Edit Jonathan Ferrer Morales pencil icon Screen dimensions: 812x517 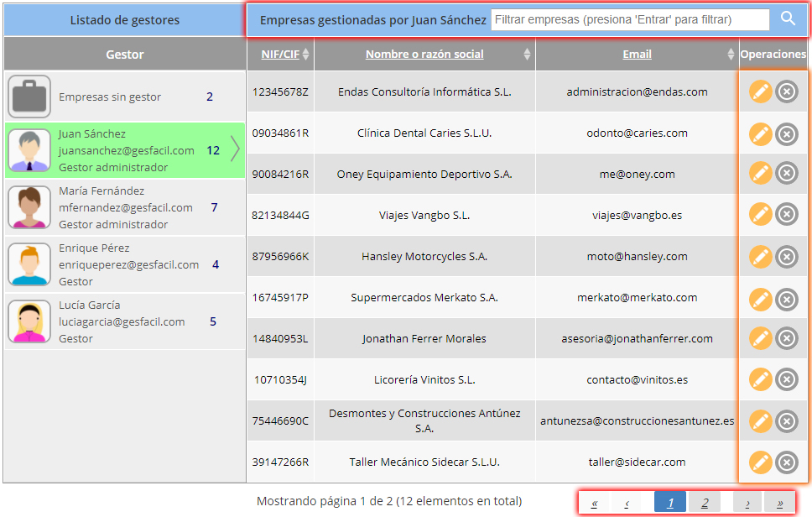coord(760,338)
